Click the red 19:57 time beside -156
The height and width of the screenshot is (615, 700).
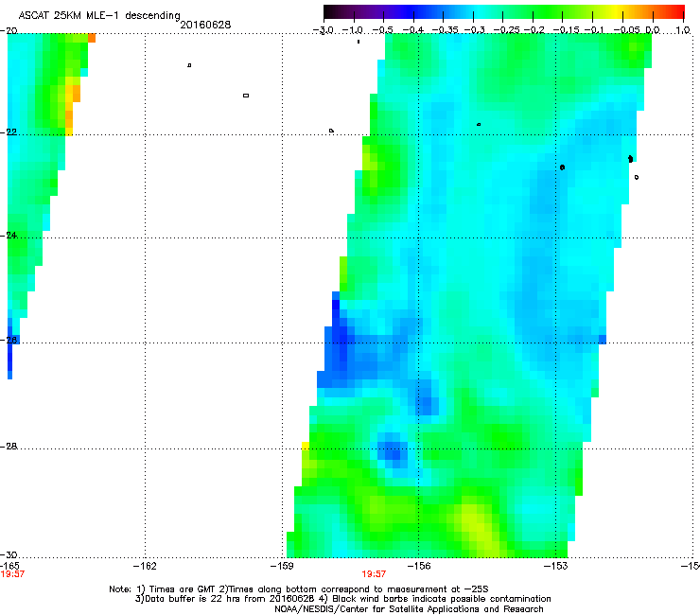coord(374,574)
